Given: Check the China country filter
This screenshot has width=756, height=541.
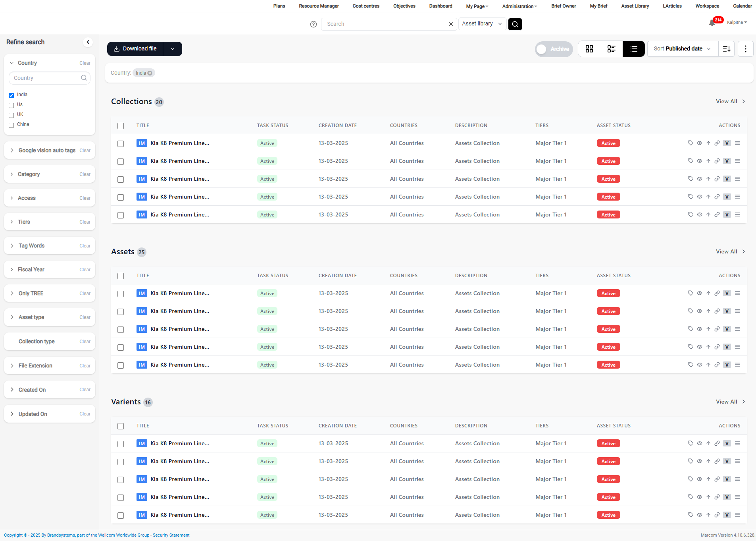Looking at the screenshot, I should coord(12,125).
